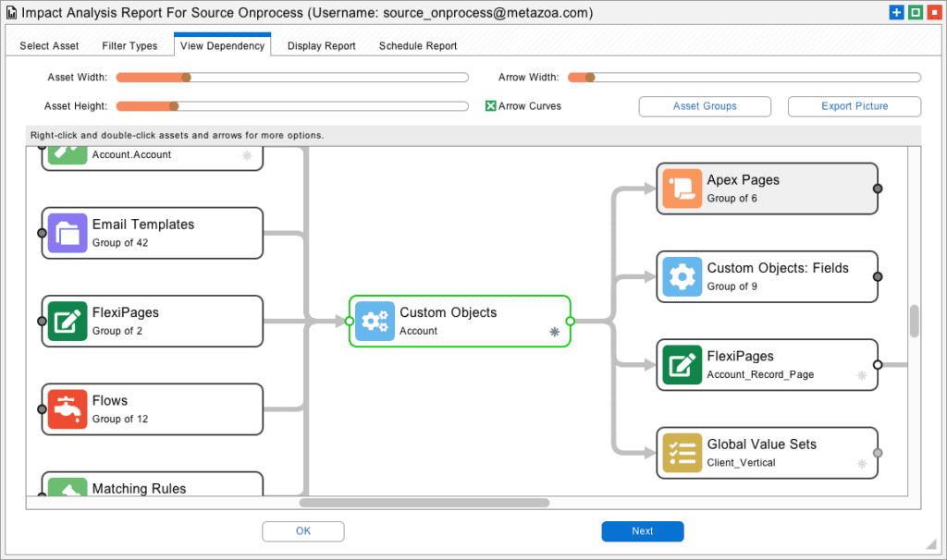The width and height of the screenshot is (947, 560).
Task: Click the asterisk on FlexiPages Account_Record_Page
Action: [x=862, y=375]
